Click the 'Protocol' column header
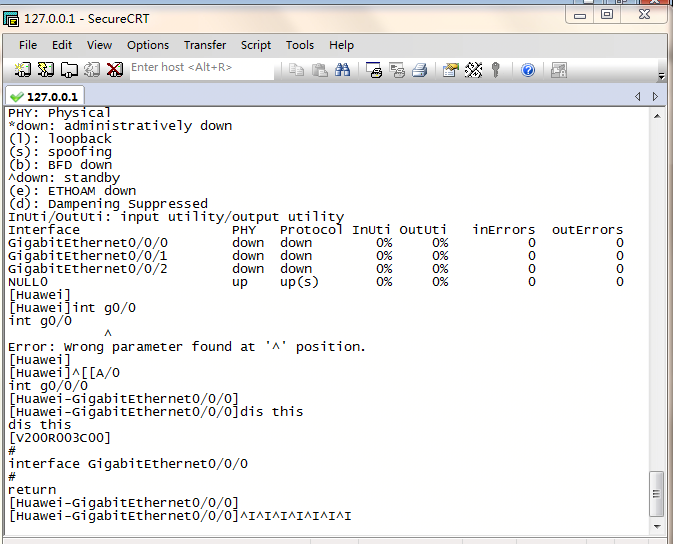The width and height of the screenshot is (673, 544). tap(311, 230)
